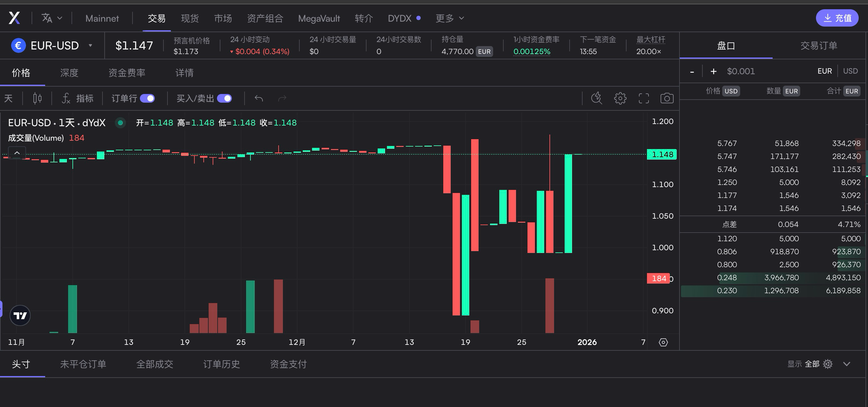Image resolution: width=868 pixels, height=407 pixels.
Task: Switch orderbook total currency to USD
Action: pyautogui.click(x=850, y=71)
